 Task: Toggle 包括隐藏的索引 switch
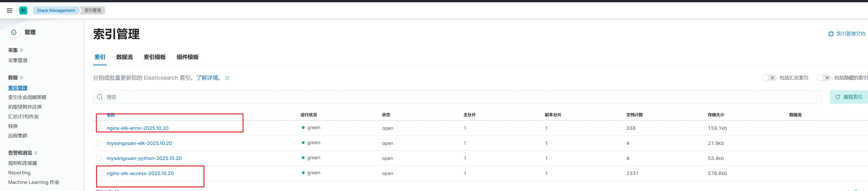[x=823, y=78]
